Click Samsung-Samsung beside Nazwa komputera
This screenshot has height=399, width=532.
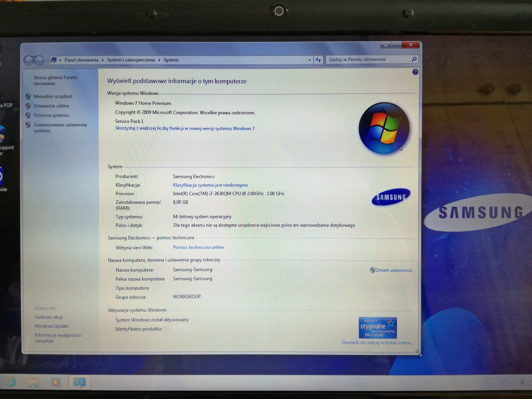click(192, 270)
